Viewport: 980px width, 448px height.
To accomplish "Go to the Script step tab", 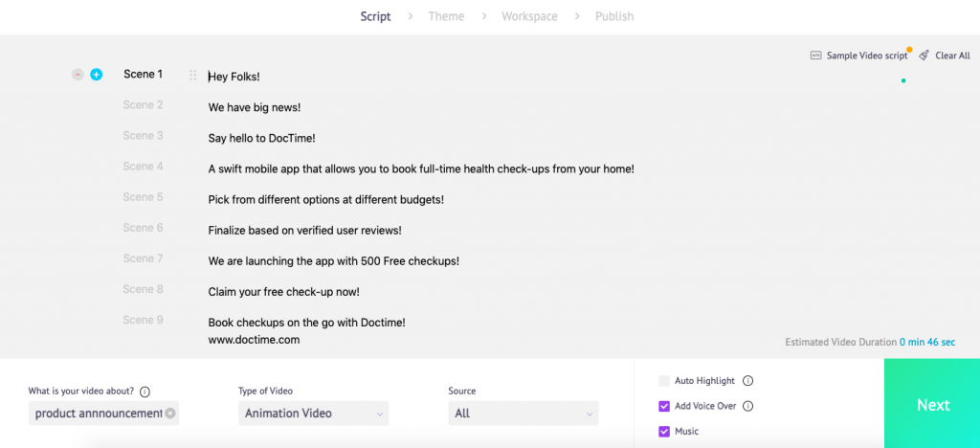I will click(x=375, y=16).
